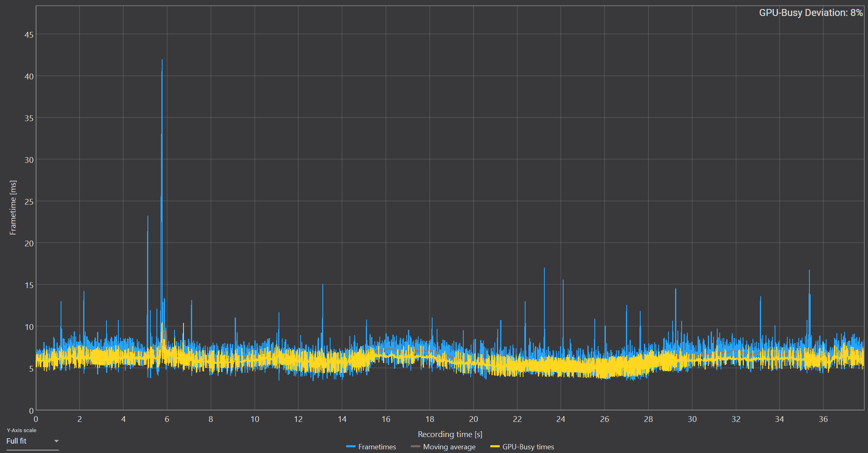Screen dimensions: 868x453
Task: Toggle the Moving average legend entry
Action: click(443, 447)
